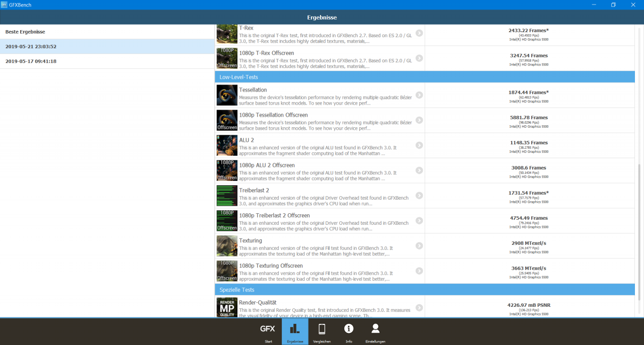
Task: Select result 2019-05-21 23:03:52
Action: 107,46
